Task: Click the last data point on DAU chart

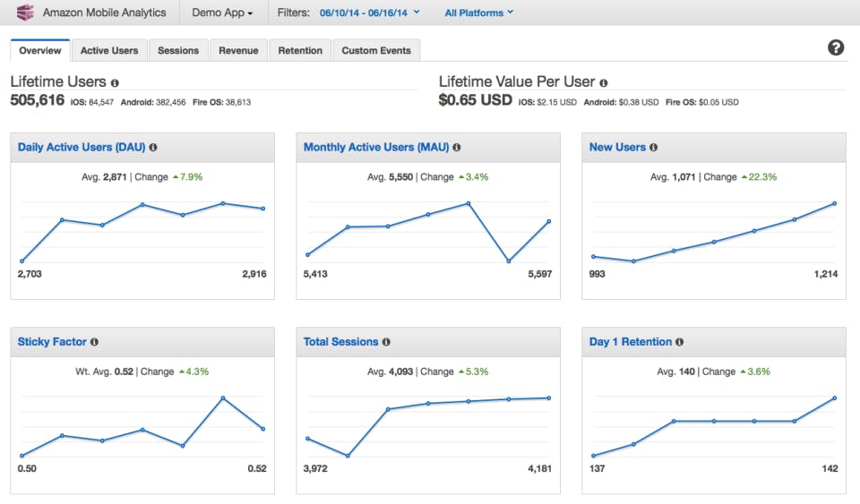Action: [x=263, y=209]
